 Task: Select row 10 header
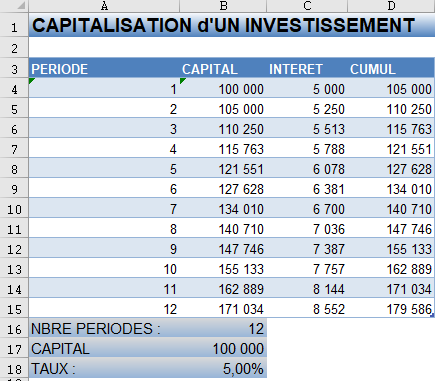tap(14, 209)
